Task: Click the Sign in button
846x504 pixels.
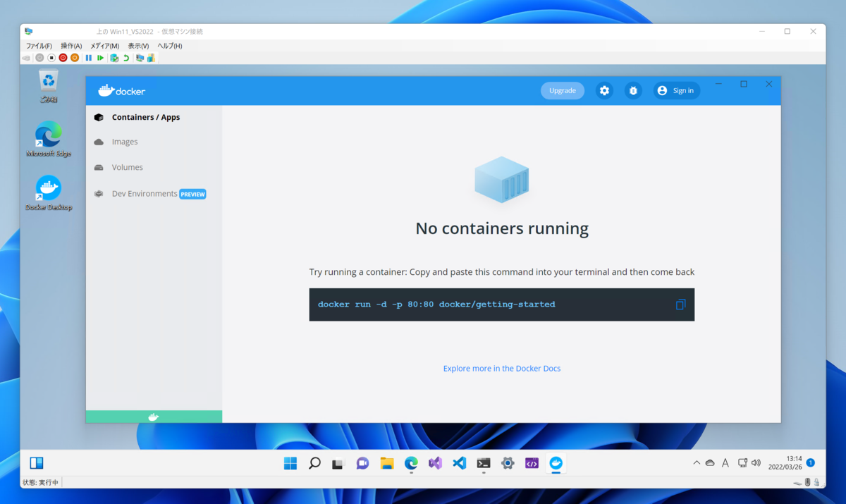Action: coord(676,90)
